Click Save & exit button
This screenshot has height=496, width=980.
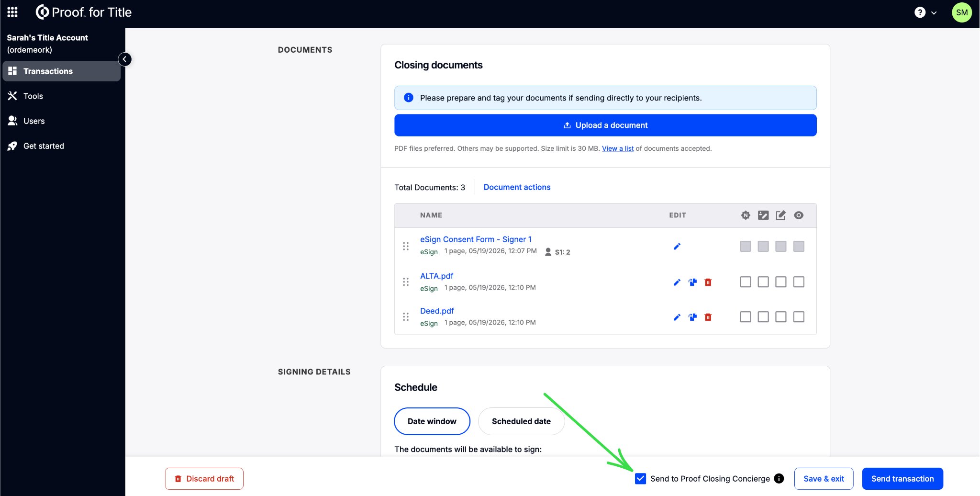point(824,479)
